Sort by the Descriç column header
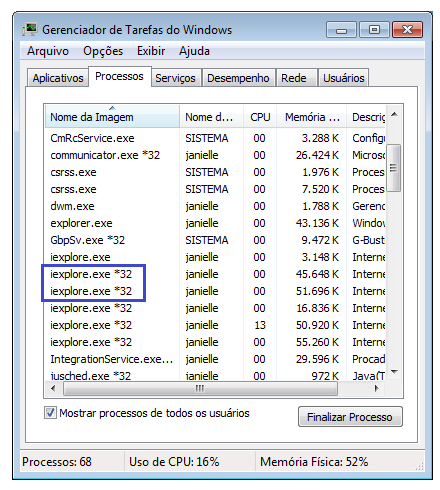 pos(367,117)
